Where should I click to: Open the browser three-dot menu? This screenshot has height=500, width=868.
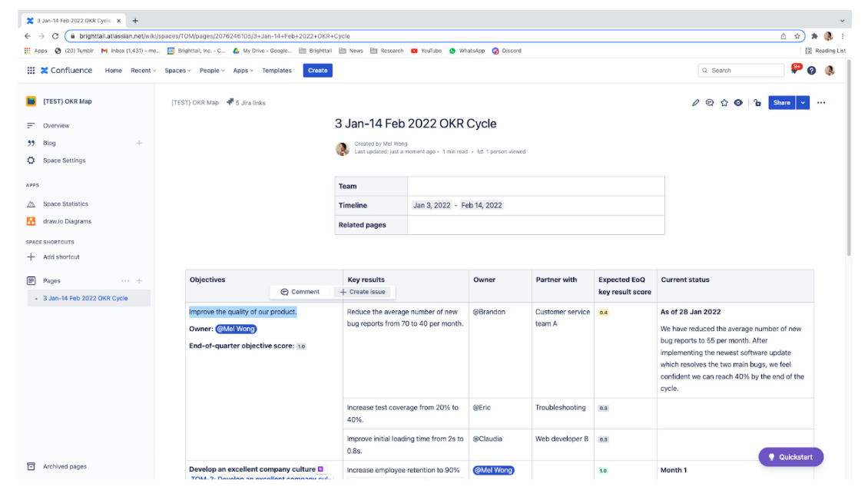click(x=843, y=36)
